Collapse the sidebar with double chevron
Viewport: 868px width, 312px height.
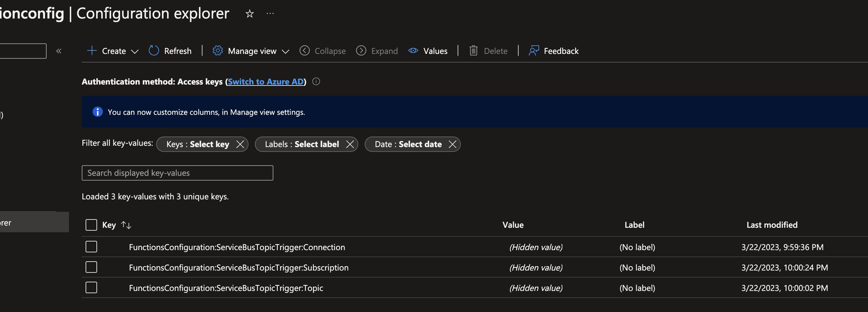coord(59,51)
